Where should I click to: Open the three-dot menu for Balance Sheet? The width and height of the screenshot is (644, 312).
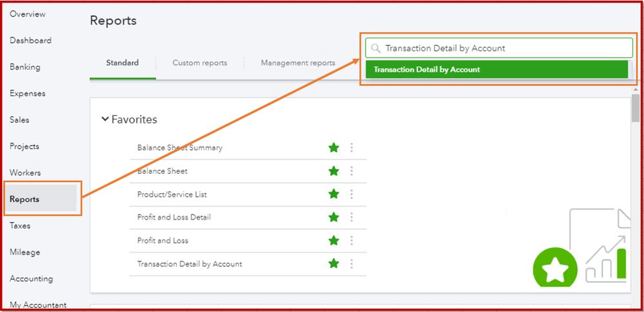351,171
